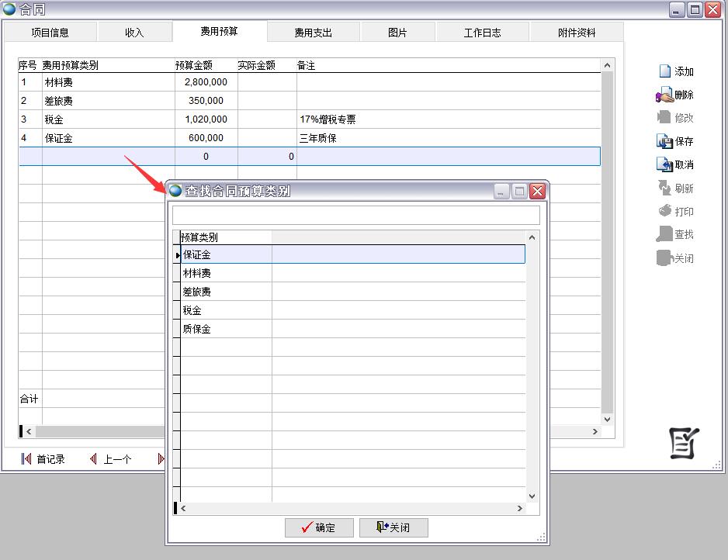728x560 pixels.
Task: Click the search text field in dialog
Action: click(x=355, y=215)
